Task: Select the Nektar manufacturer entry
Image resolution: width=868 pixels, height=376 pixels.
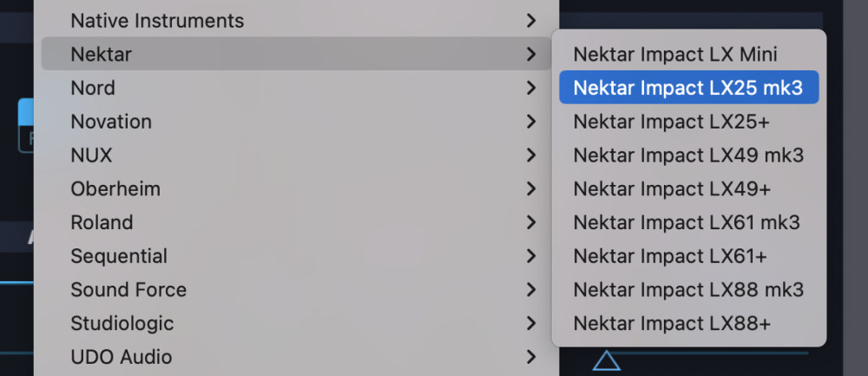Action: tap(102, 54)
